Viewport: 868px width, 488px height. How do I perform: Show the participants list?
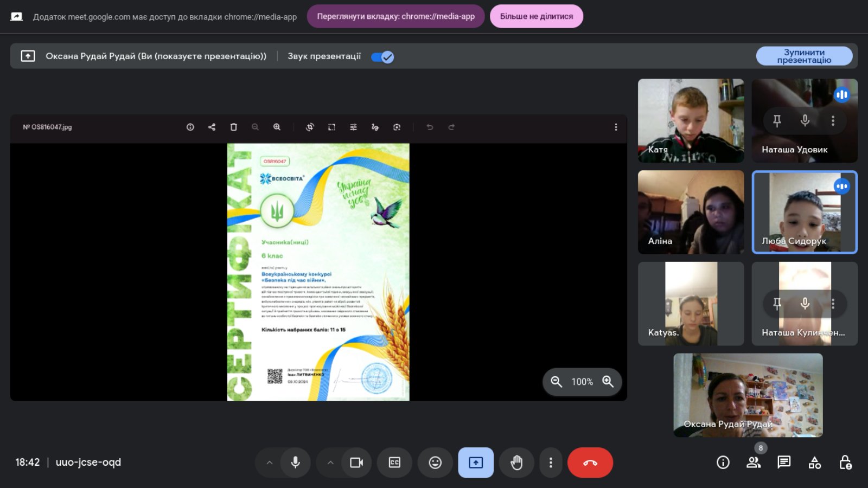[754, 463]
